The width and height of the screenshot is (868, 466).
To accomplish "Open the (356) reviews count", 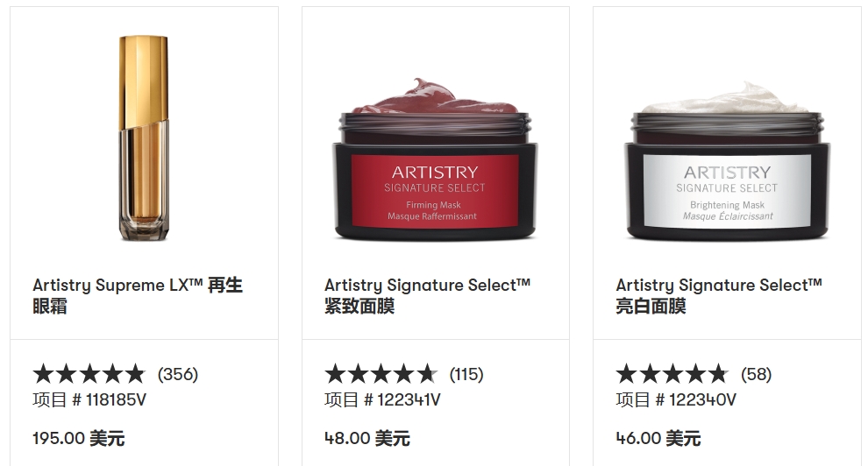I will point(178,374).
